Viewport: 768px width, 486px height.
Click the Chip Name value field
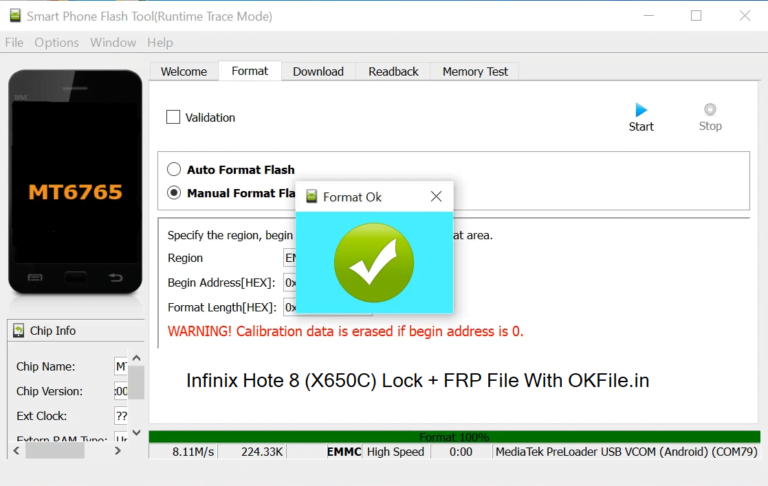click(121, 366)
